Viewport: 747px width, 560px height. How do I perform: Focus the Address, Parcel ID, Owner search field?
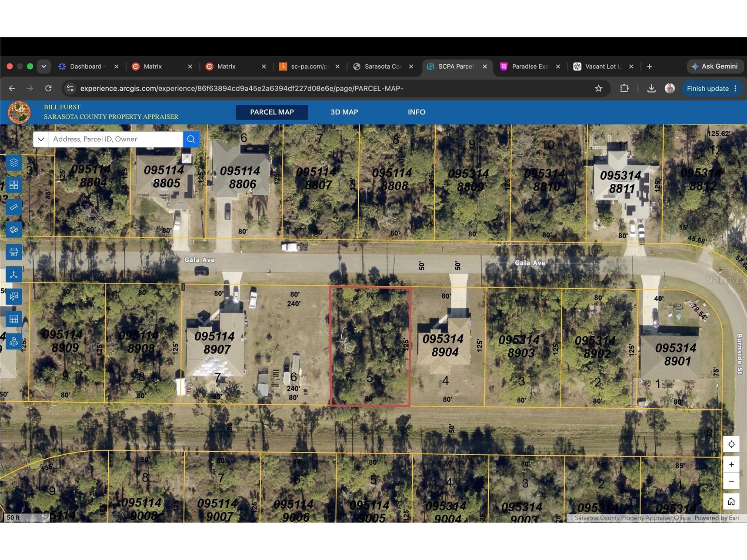click(116, 139)
